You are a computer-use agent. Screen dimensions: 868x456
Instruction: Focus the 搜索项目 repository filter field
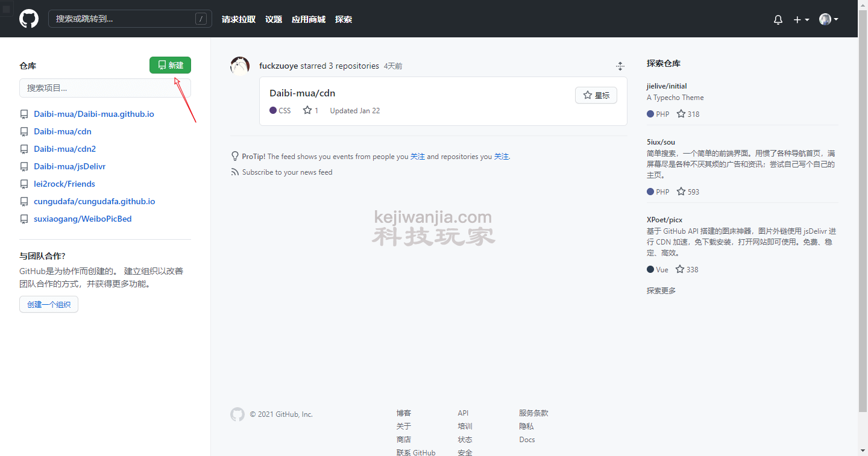tap(105, 88)
